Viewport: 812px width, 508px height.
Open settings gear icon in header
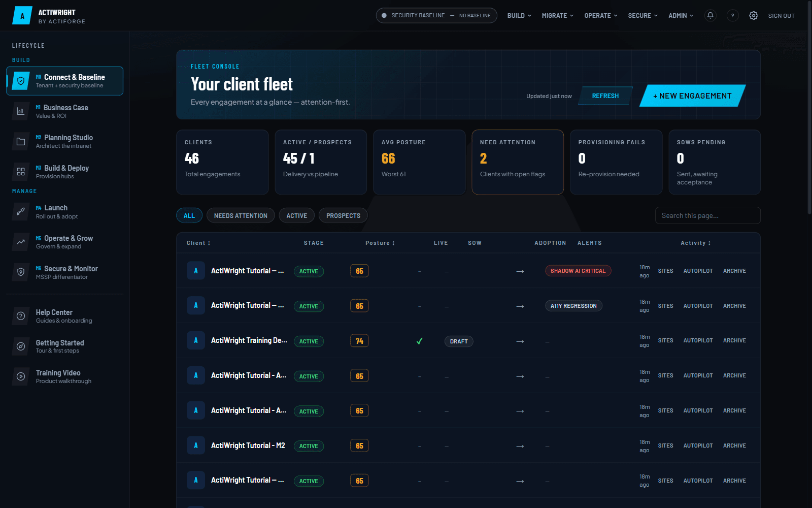[x=754, y=16]
